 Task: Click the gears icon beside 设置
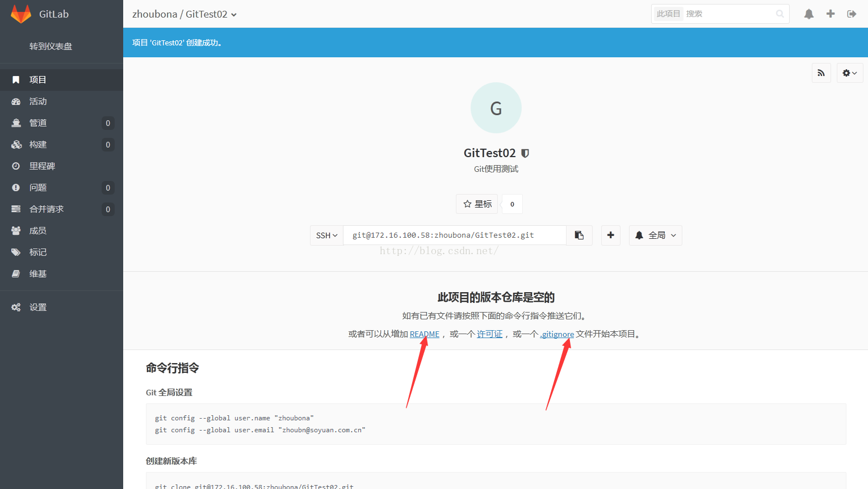tap(16, 307)
